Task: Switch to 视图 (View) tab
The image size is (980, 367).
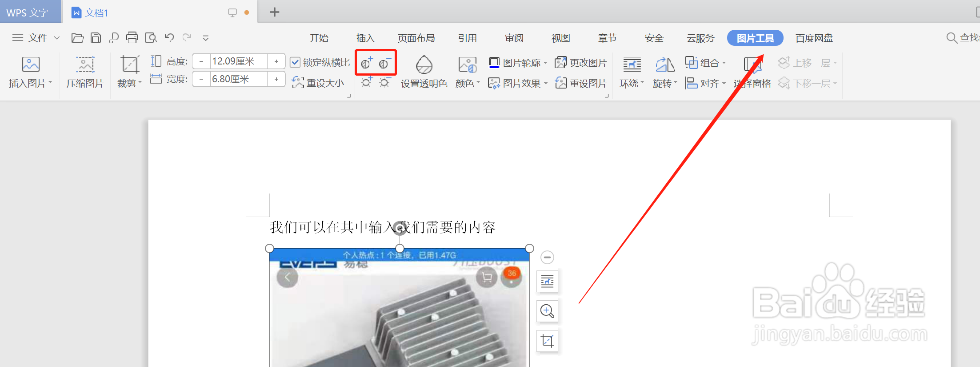Action: point(561,38)
